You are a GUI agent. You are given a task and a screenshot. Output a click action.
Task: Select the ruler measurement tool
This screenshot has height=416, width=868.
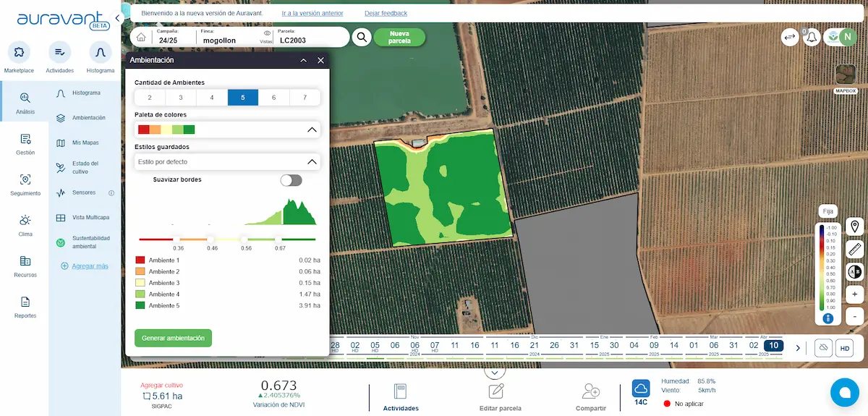855,250
